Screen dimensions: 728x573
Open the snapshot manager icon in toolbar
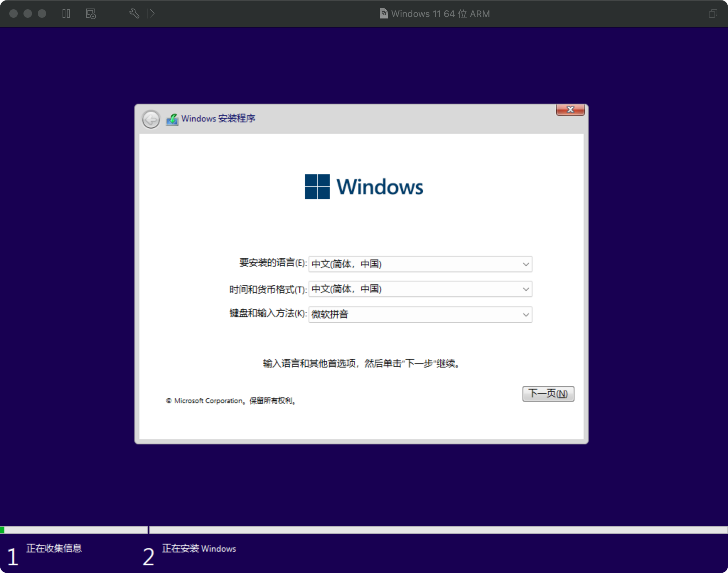91,14
